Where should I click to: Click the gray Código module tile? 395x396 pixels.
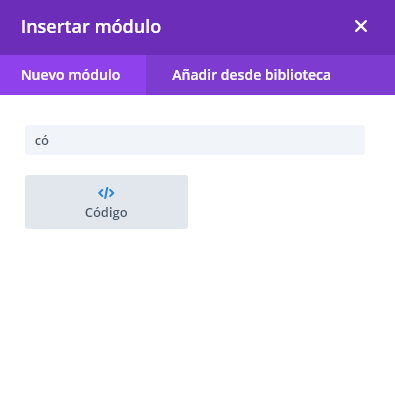coord(106,202)
